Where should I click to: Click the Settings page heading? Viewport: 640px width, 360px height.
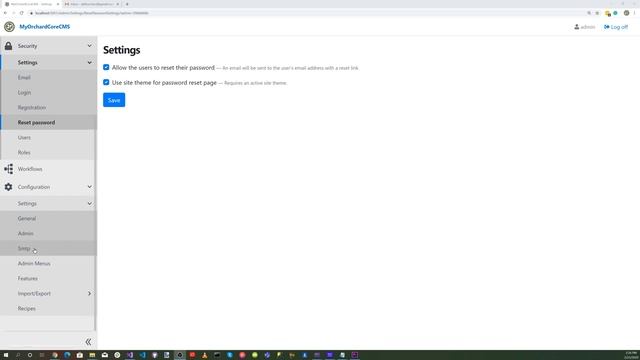[x=122, y=50]
